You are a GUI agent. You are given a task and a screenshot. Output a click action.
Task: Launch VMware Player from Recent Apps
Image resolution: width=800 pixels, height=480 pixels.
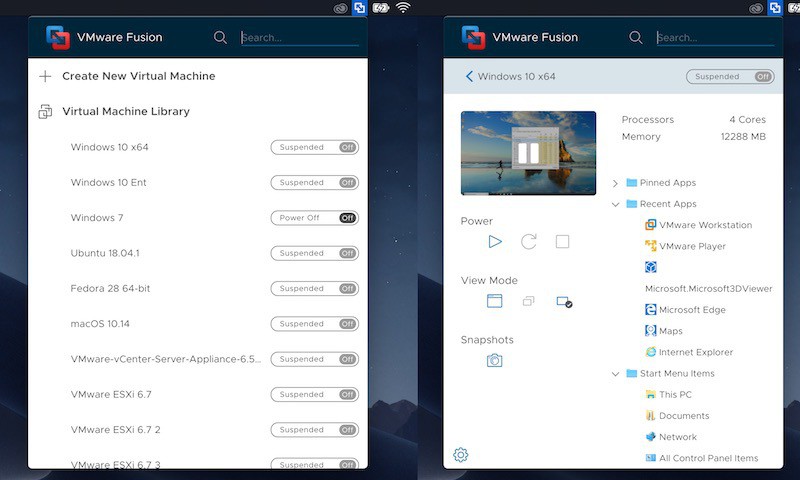click(x=686, y=246)
